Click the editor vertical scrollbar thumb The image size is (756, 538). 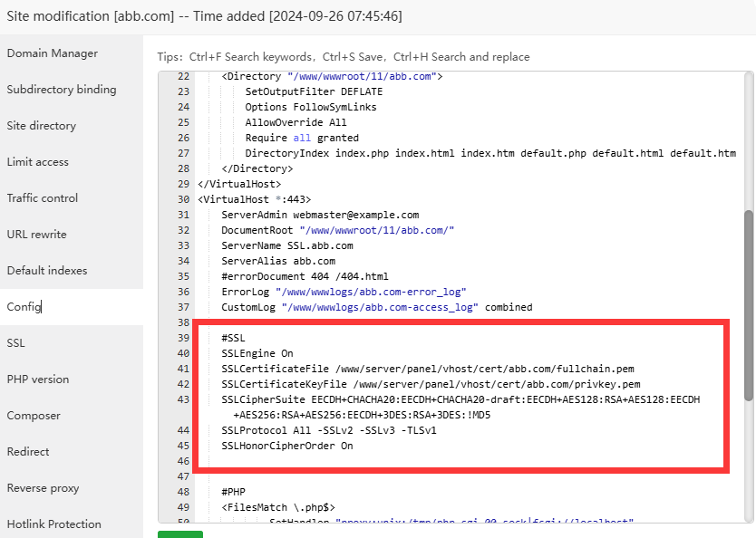748,305
